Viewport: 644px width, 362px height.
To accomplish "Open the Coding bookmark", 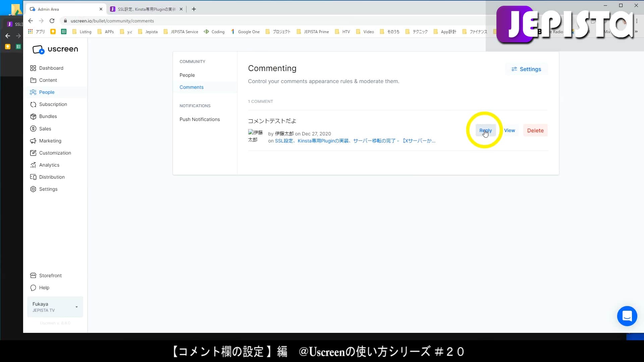I will pyautogui.click(x=214, y=32).
